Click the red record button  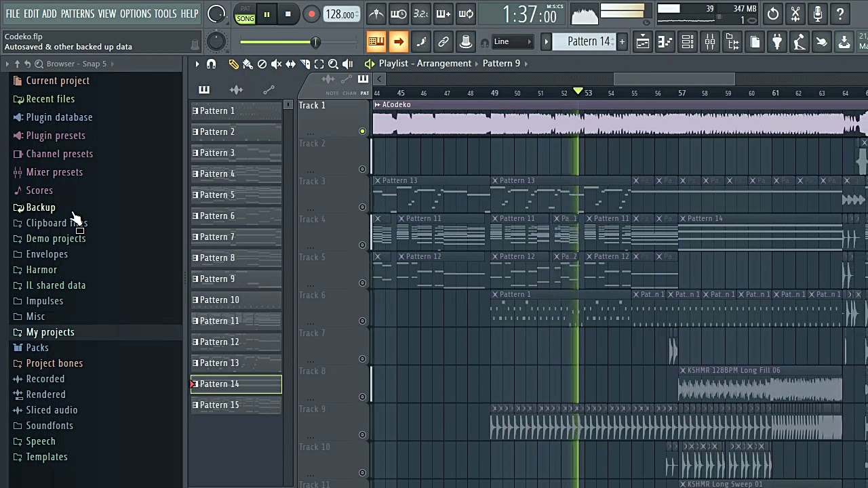coord(311,14)
